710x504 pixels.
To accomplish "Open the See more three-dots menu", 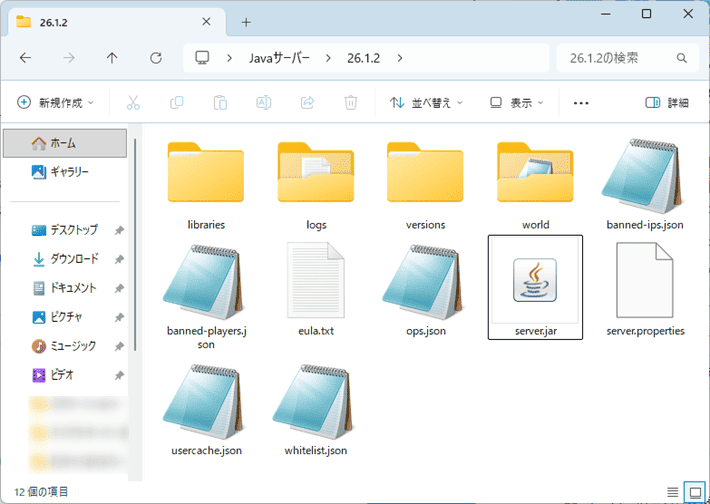I will [581, 103].
